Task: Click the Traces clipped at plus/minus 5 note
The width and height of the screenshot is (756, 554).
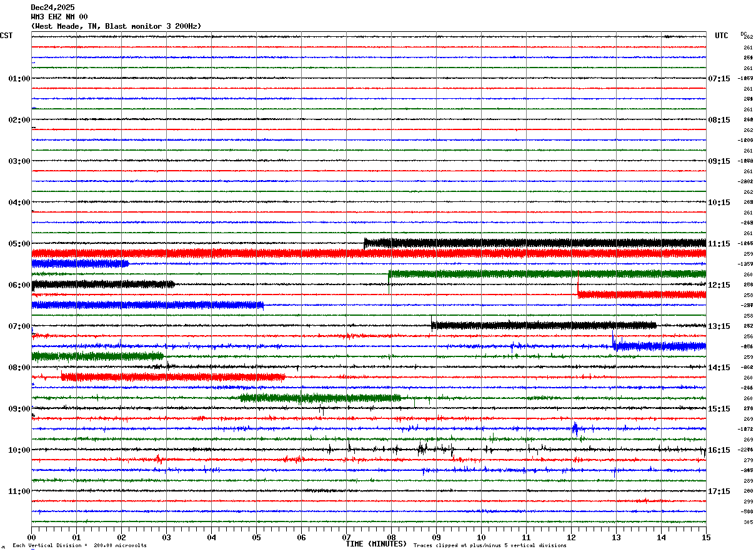Action: point(490,546)
